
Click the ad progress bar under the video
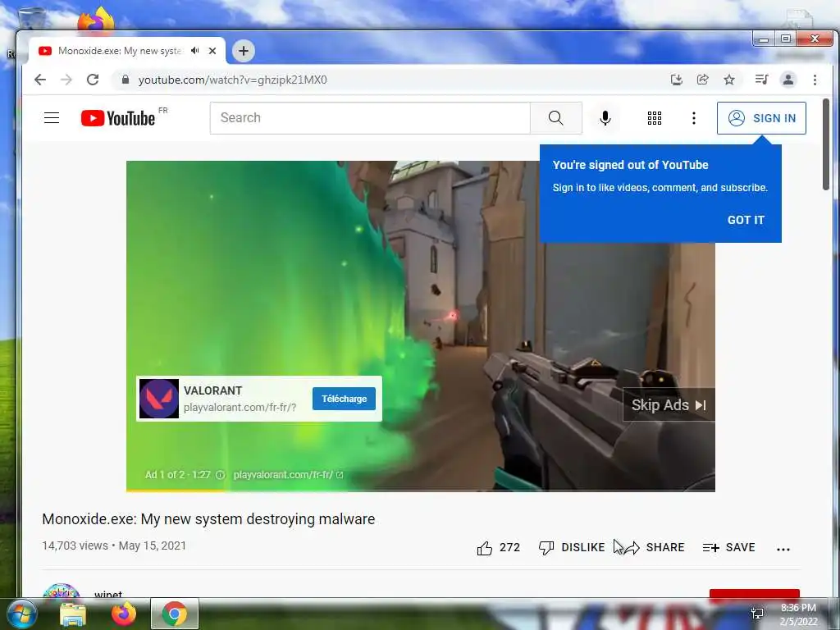click(x=421, y=490)
